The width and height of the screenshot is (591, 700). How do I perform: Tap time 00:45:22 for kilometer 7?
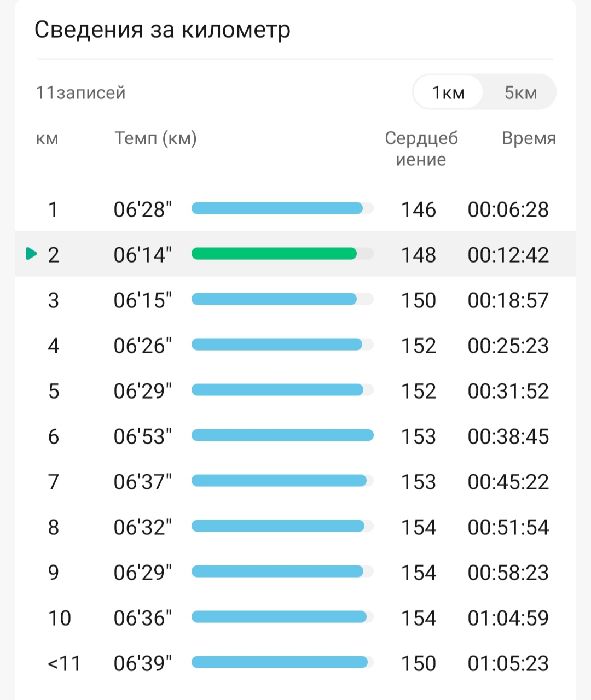(508, 482)
